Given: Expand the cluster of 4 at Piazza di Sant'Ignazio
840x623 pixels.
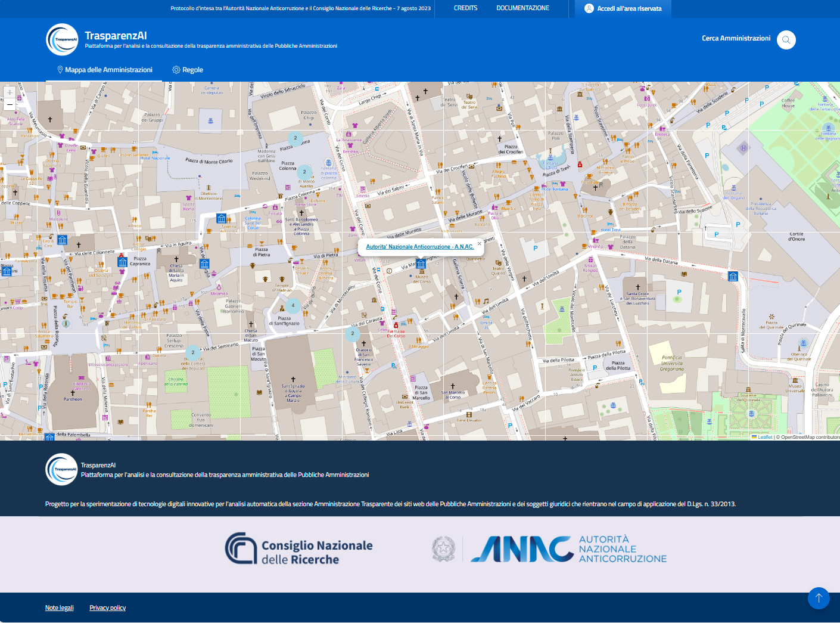Looking at the screenshot, I should click(x=293, y=305).
